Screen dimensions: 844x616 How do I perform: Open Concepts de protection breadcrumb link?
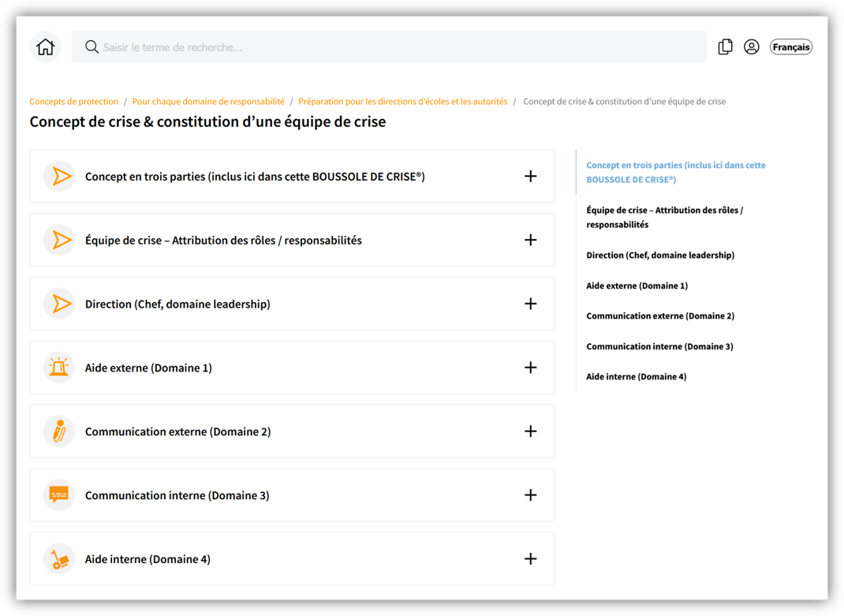[x=73, y=101]
